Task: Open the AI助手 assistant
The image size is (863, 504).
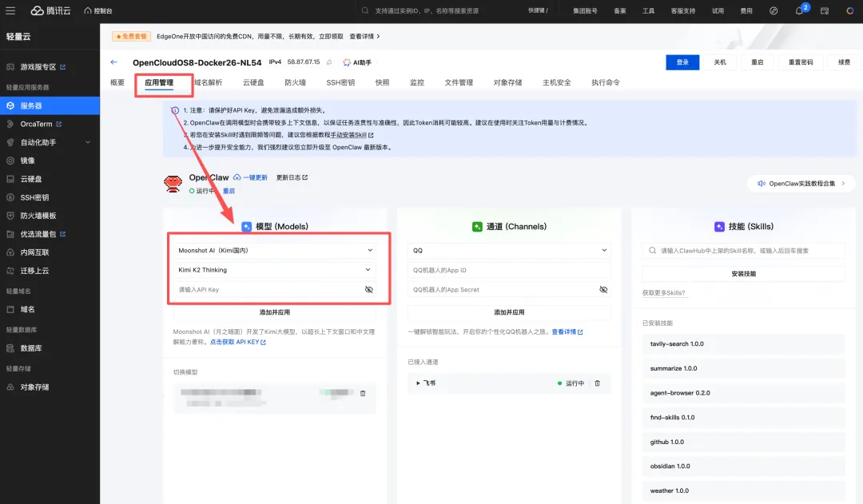Action: coord(357,62)
